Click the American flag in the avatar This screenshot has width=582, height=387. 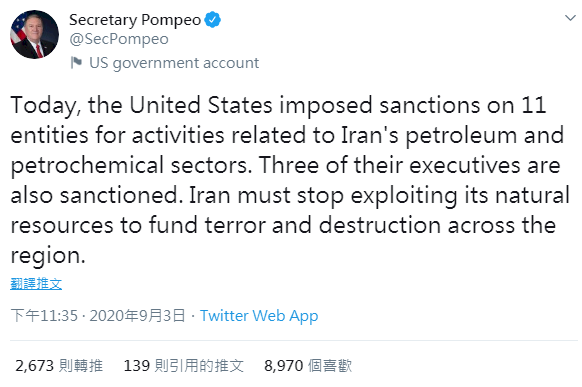17,30
